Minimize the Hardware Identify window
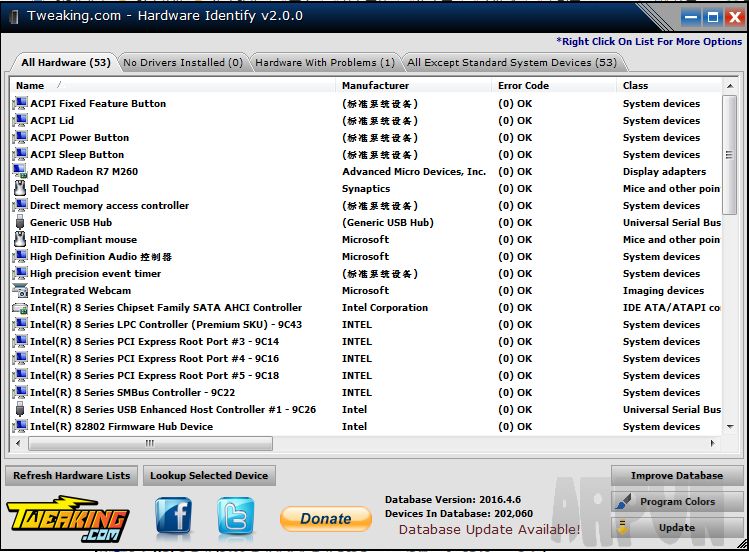 coord(691,18)
